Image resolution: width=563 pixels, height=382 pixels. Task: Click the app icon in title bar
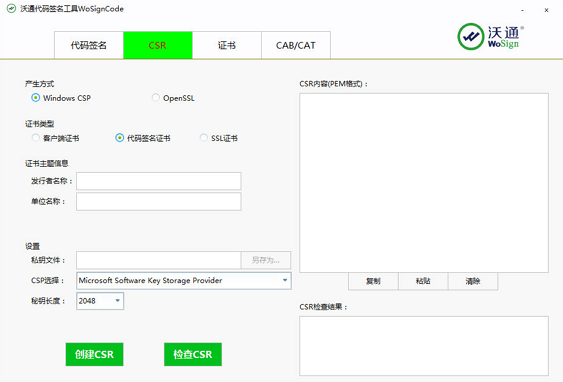11,8
